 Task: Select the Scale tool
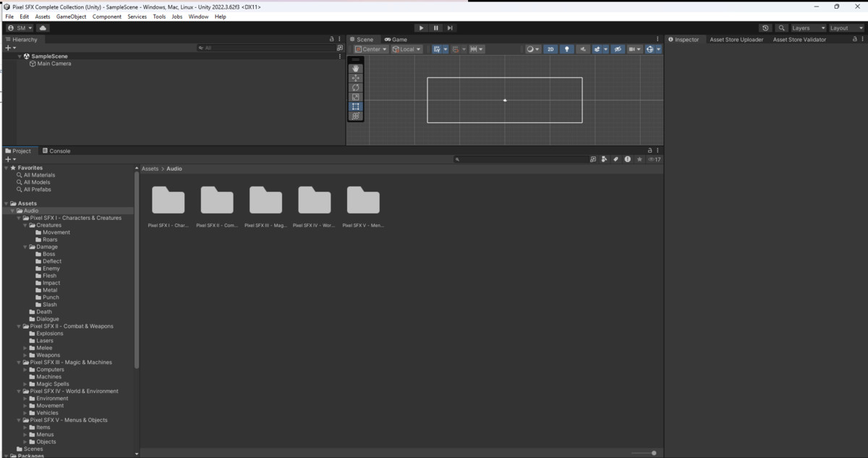click(x=355, y=97)
